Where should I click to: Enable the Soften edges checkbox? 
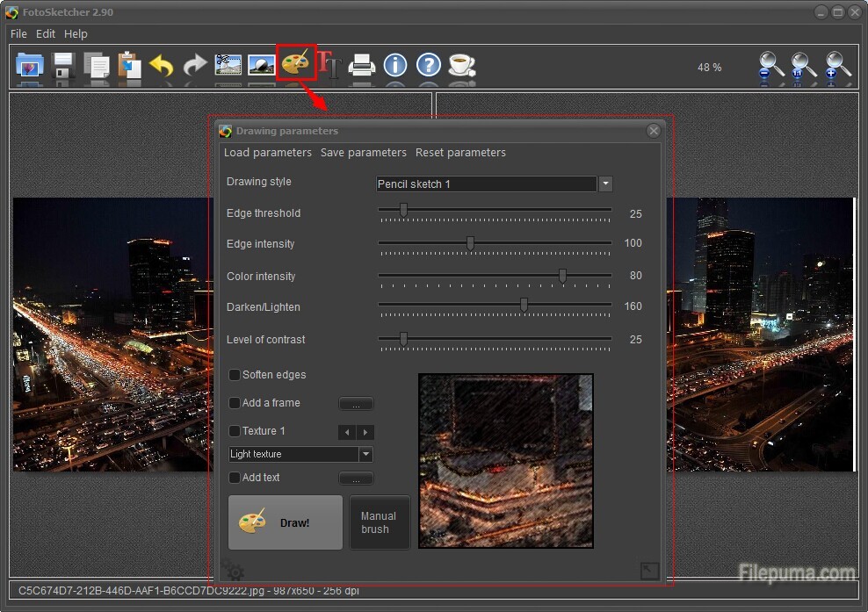(x=235, y=375)
